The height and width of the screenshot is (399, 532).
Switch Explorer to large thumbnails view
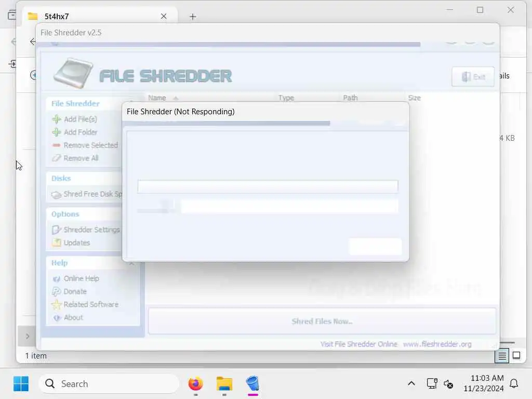[516, 355]
